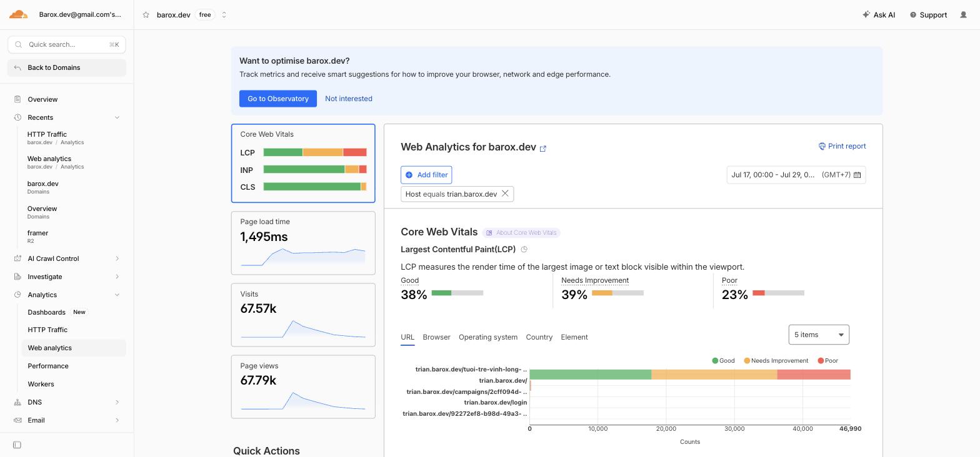The image size is (980, 457).
Task: Click the Analytics clock icon
Action: [x=17, y=295]
